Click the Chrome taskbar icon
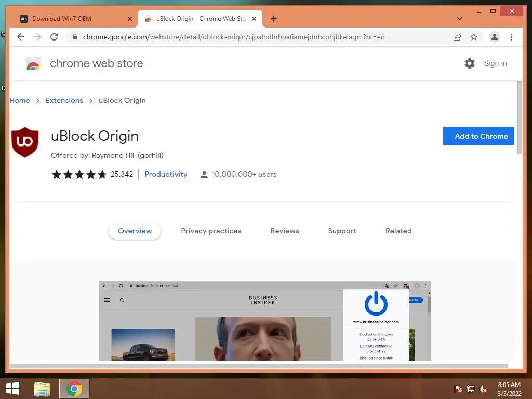The image size is (532, 399). click(74, 389)
